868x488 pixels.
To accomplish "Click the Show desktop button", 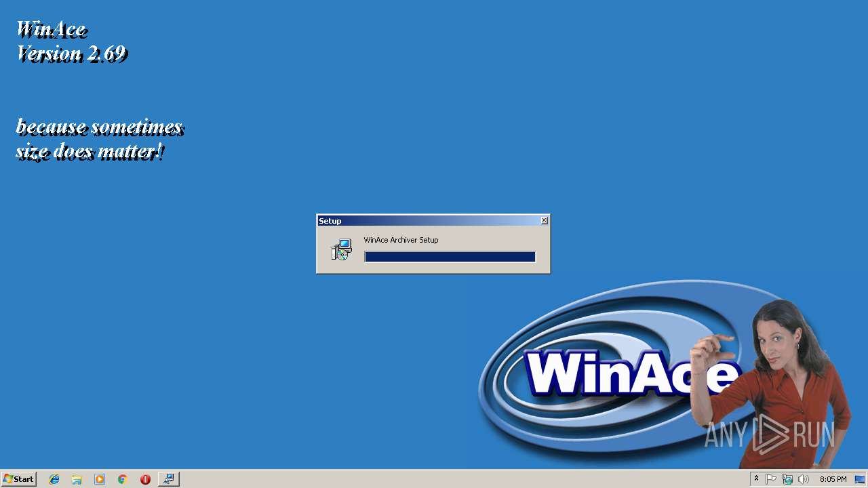I will [x=861, y=479].
